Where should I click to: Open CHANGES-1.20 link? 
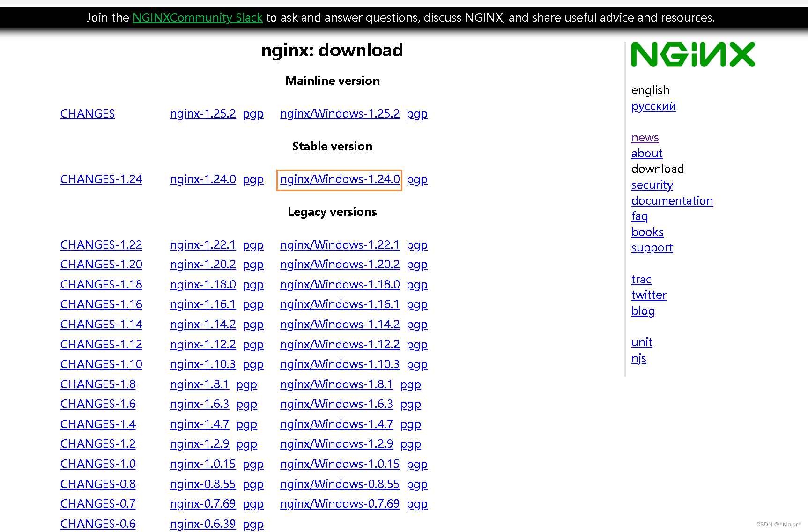pyautogui.click(x=101, y=265)
